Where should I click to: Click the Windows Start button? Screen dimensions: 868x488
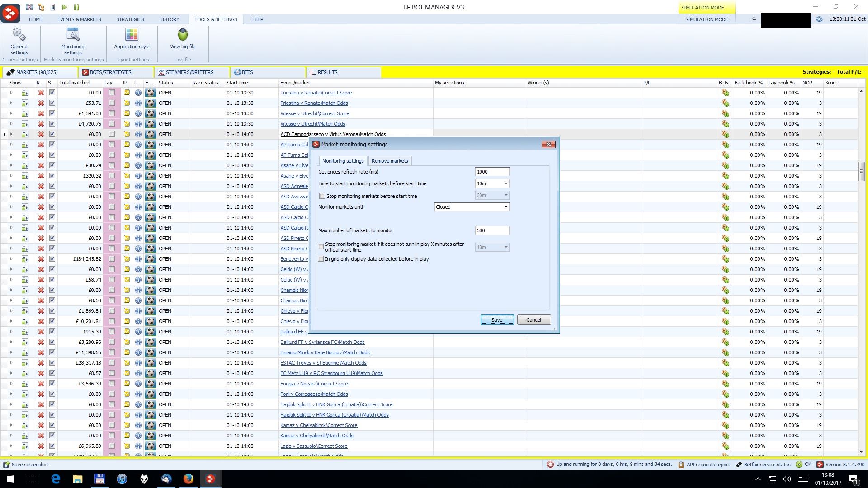point(11,479)
